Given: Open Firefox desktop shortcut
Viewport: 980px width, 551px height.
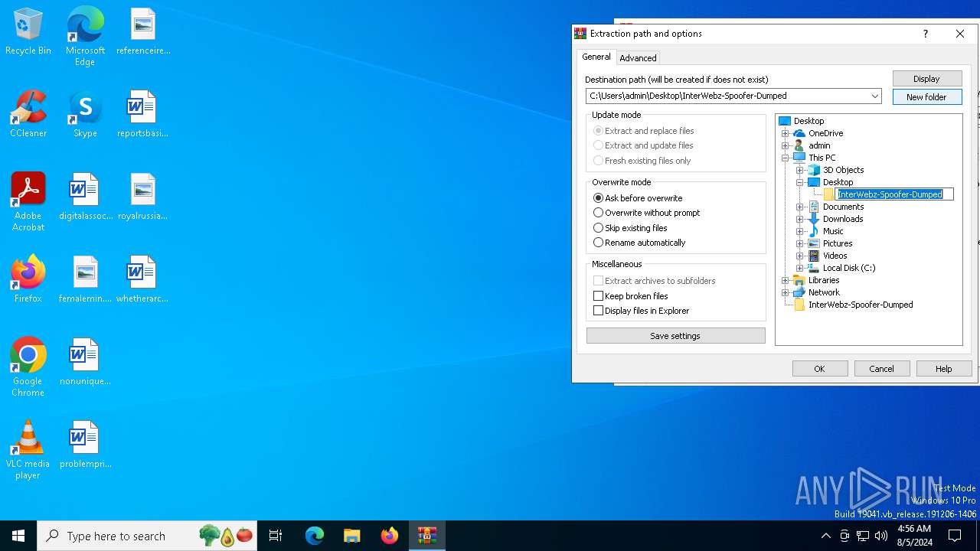Looking at the screenshot, I should coord(28,279).
